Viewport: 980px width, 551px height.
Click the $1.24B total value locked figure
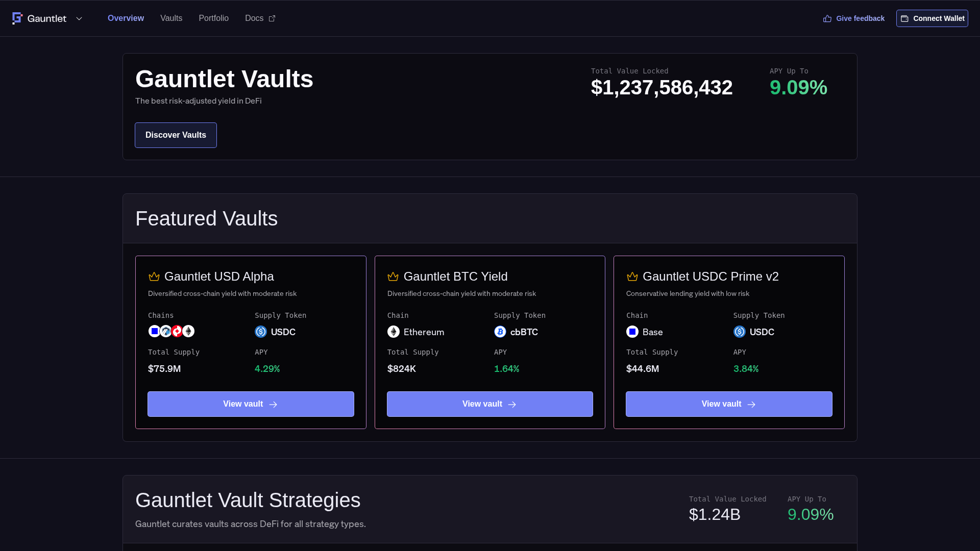(x=715, y=514)
